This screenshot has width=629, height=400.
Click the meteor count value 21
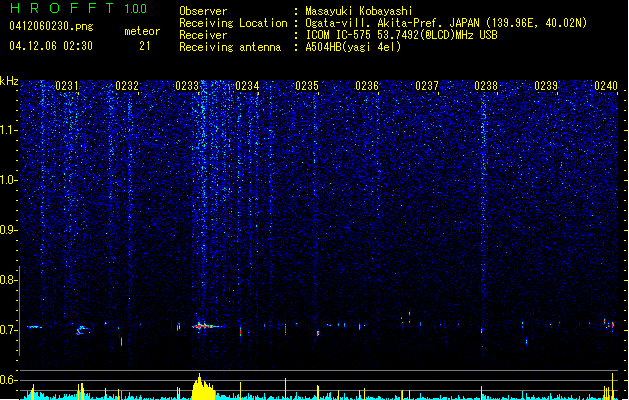coord(145,46)
